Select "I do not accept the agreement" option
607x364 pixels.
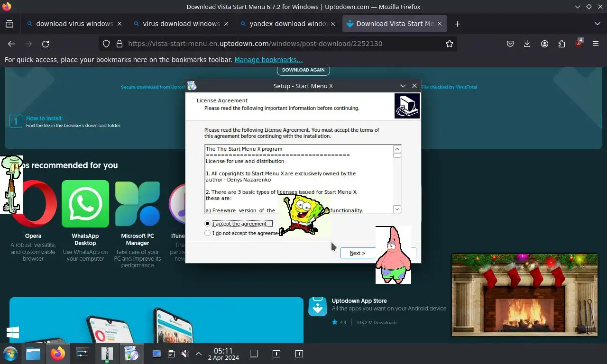click(207, 233)
